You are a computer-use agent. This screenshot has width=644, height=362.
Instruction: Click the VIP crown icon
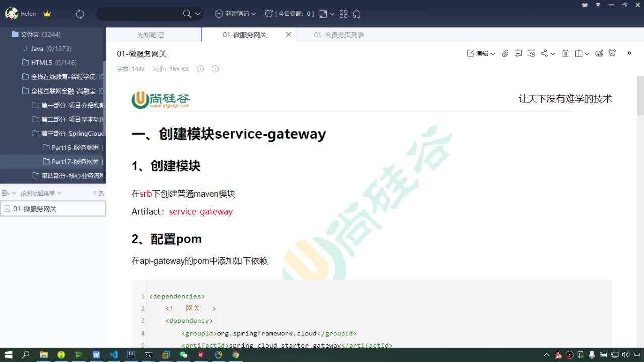pyautogui.click(x=47, y=14)
